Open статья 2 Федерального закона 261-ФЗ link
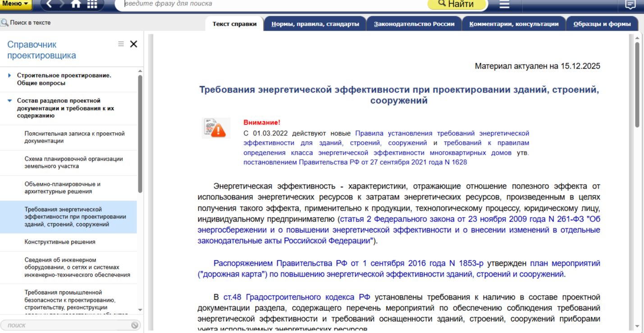The image size is (644, 333). [399, 230]
